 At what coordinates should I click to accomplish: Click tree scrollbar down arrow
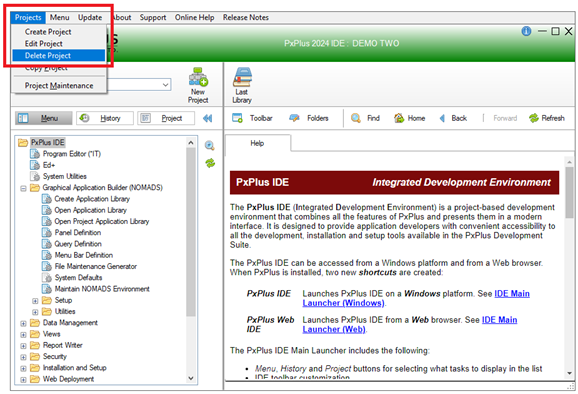point(191,378)
